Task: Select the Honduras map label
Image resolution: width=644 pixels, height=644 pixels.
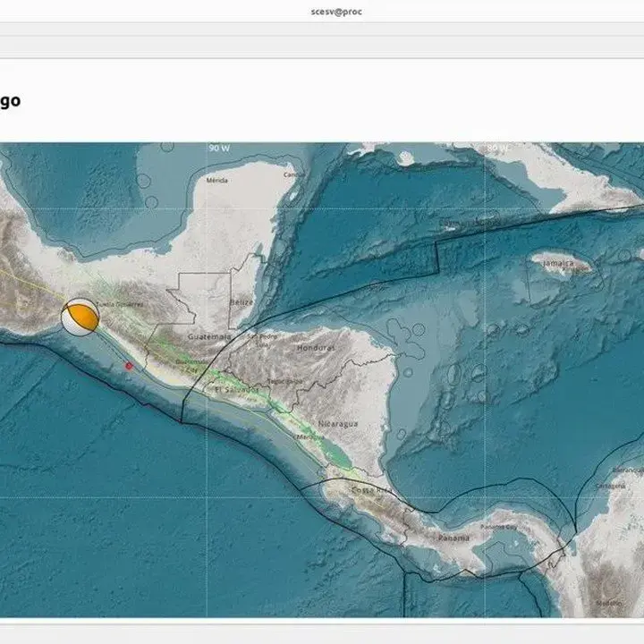Action: coord(316,347)
